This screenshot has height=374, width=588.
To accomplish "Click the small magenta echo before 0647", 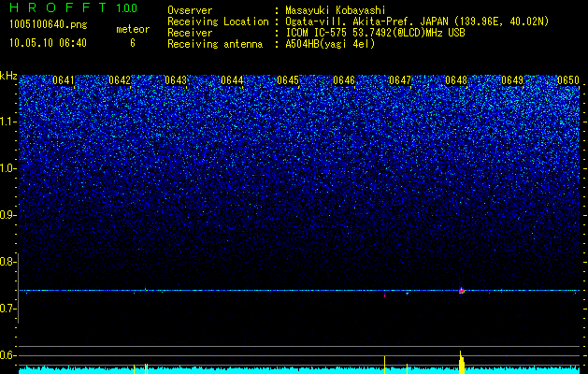I will pyautogui.click(x=385, y=295).
